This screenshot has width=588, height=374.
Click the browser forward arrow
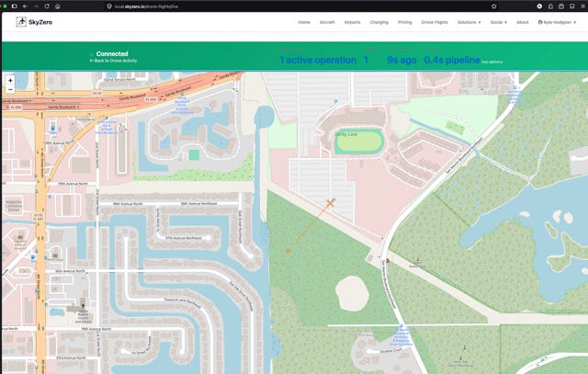(x=36, y=6)
